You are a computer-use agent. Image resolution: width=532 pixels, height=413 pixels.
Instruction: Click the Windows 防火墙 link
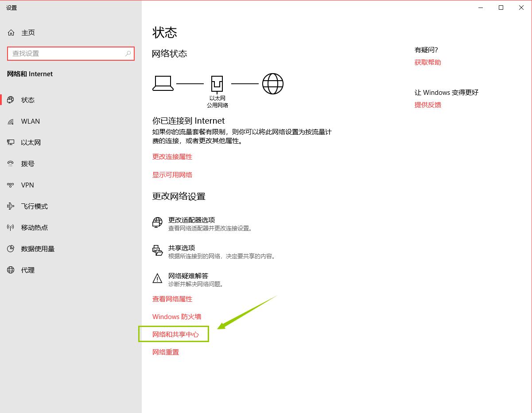point(177,317)
